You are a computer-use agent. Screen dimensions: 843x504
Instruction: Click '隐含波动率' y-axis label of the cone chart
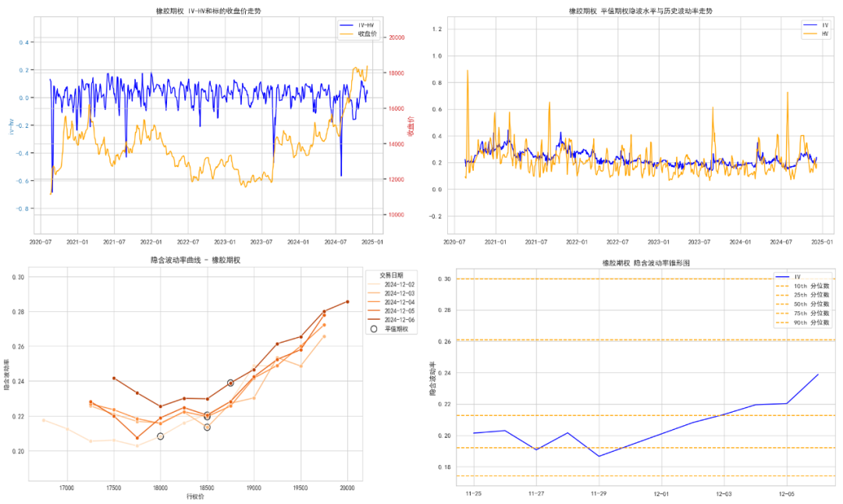432,379
